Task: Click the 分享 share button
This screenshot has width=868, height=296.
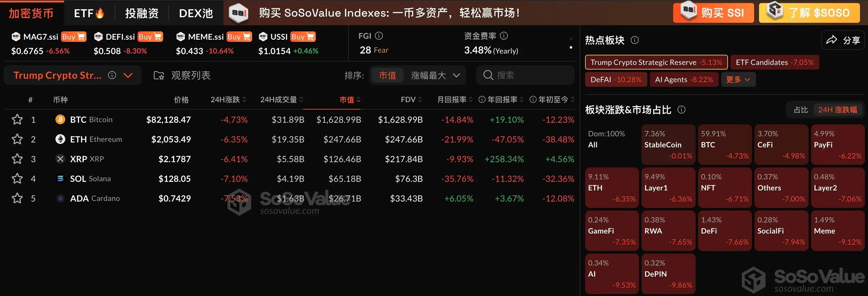Action: coord(843,40)
